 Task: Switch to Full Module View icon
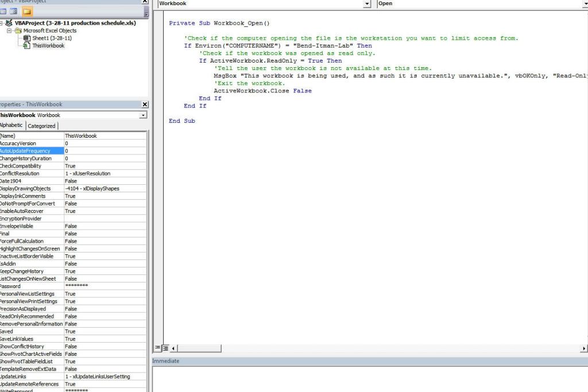165,348
